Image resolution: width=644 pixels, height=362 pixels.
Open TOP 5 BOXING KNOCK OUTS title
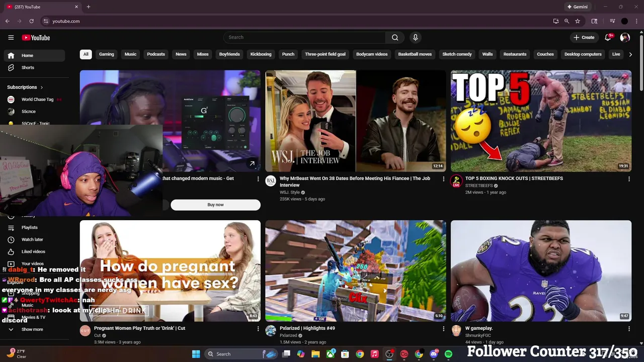(x=514, y=178)
